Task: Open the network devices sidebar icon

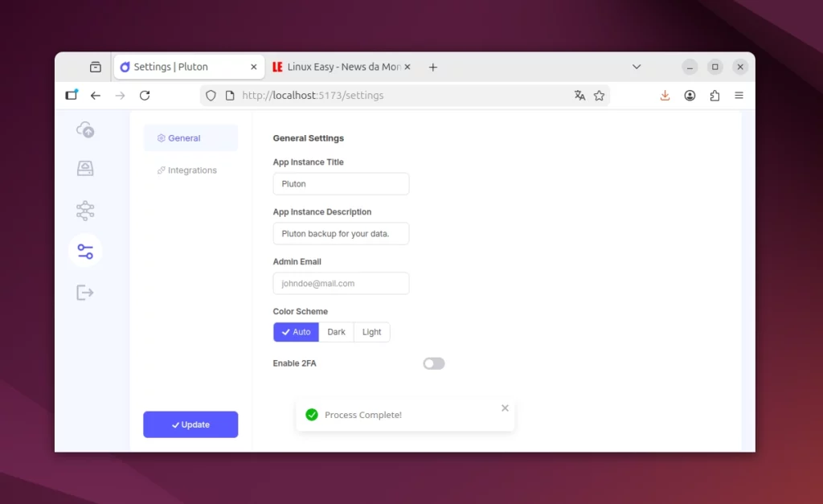Action: [x=85, y=211]
